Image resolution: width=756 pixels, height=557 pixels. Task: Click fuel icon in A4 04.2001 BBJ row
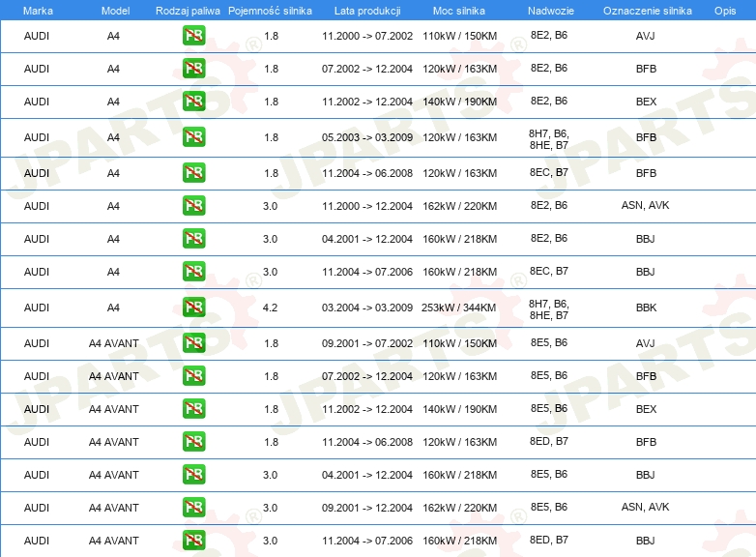tap(193, 239)
